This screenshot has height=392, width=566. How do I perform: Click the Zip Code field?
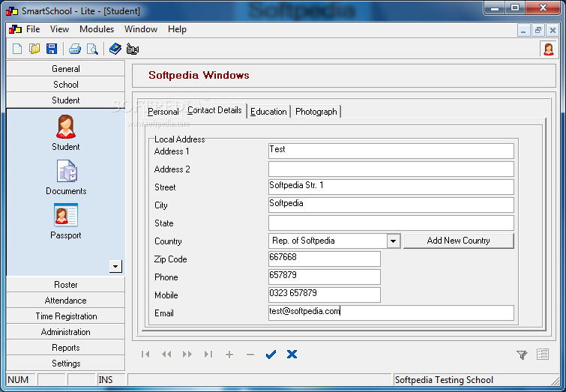pos(324,259)
